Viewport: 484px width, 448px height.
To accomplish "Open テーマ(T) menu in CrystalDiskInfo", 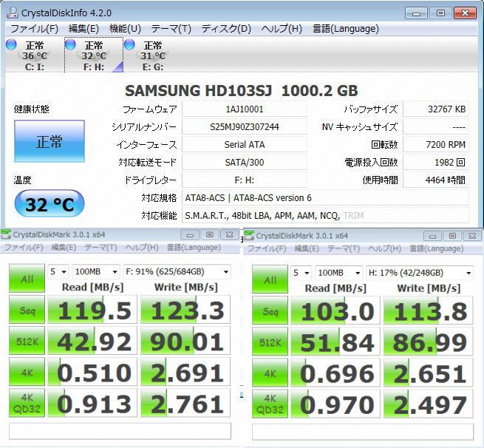I will coord(171,29).
